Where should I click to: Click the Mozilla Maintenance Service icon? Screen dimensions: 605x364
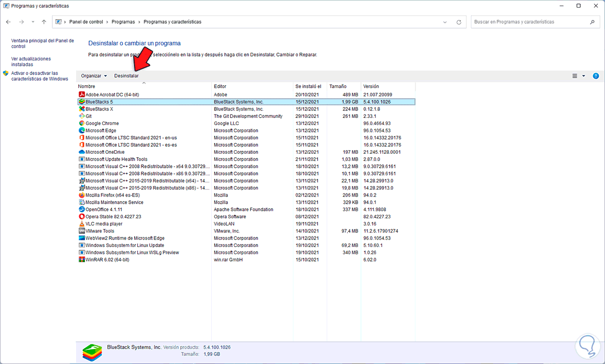[82, 202]
